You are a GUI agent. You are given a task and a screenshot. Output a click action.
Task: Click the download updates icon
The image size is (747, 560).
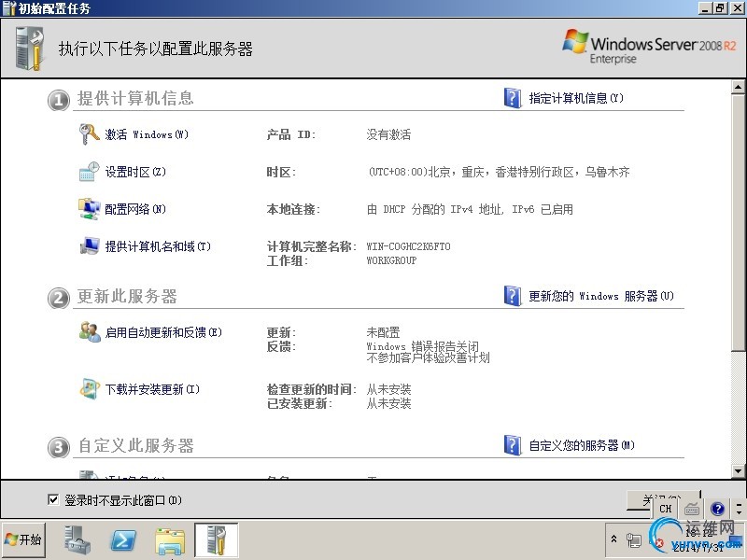coord(89,389)
